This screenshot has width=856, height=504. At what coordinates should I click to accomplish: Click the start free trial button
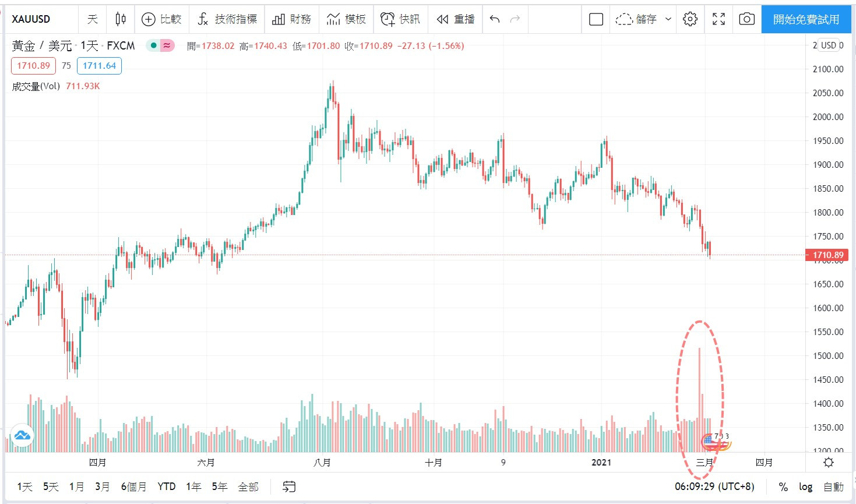click(806, 19)
